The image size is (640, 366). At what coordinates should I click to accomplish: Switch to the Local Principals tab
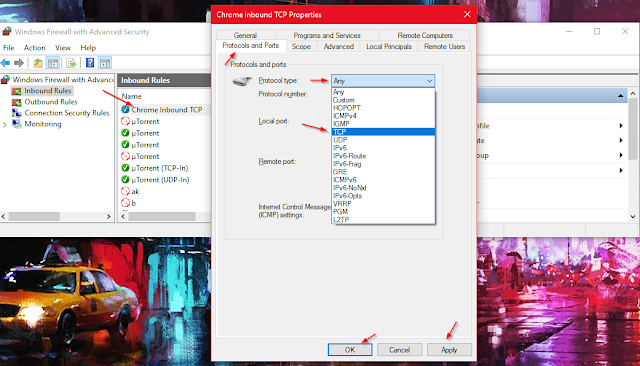[389, 47]
